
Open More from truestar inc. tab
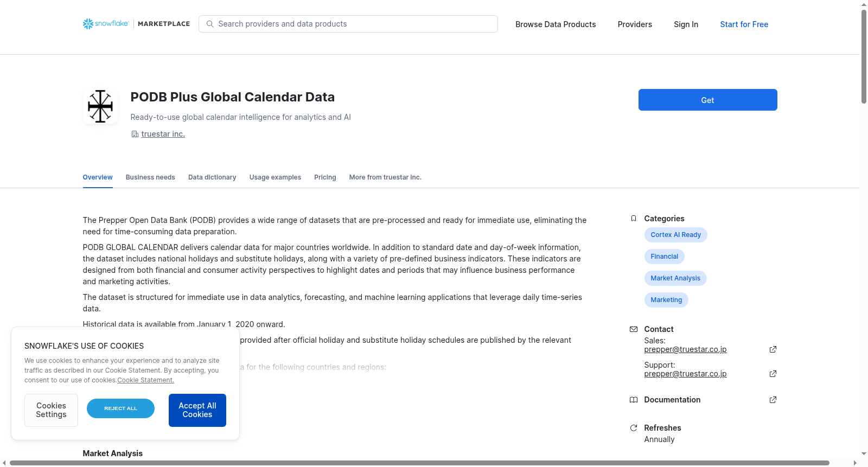pos(385,177)
